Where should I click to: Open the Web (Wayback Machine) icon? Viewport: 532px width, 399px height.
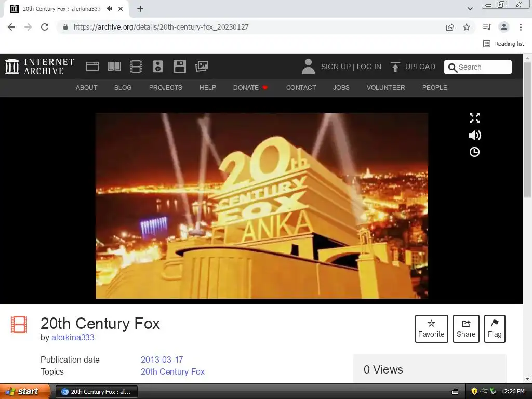coord(92,66)
